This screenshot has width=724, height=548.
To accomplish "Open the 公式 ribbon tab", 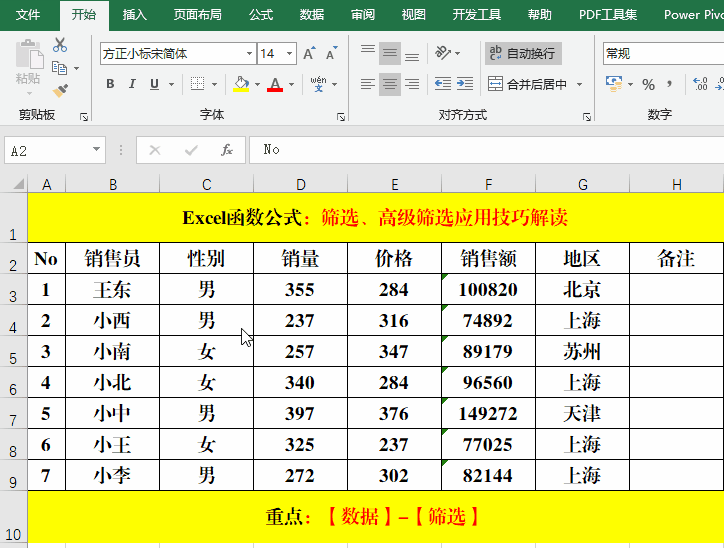I will 261,15.
